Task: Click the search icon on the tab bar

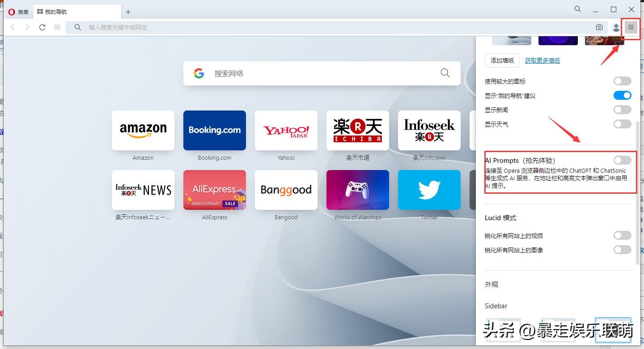Action: (577, 9)
